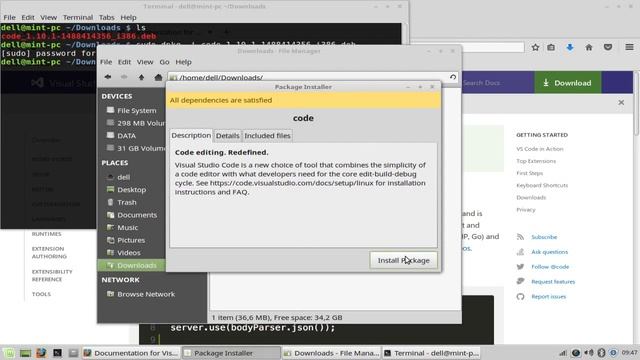Click the browser downloads arrow icon
The width and height of the screenshot is (640, 360).
click(x=570, y=47)
